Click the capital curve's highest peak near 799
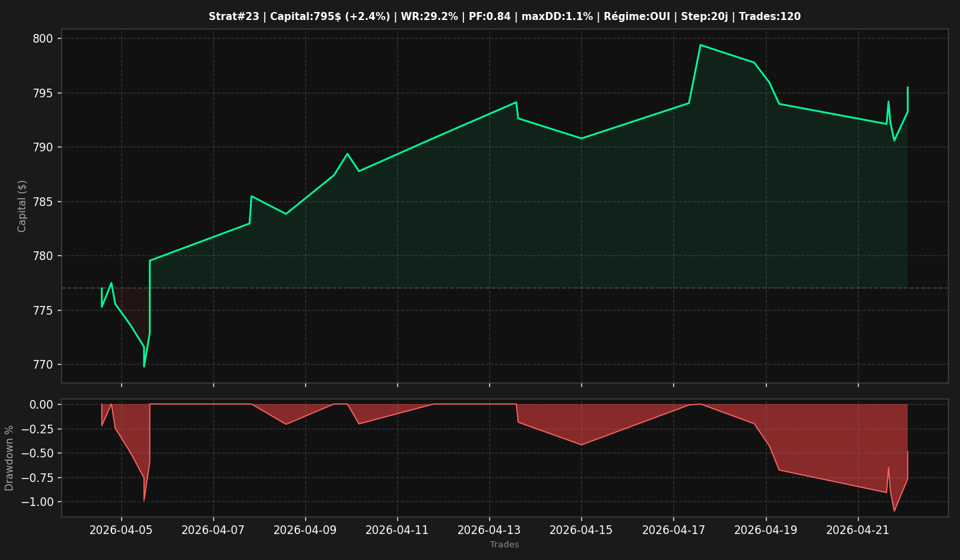Viewport: 960px width, 560px height. point(700,45)
